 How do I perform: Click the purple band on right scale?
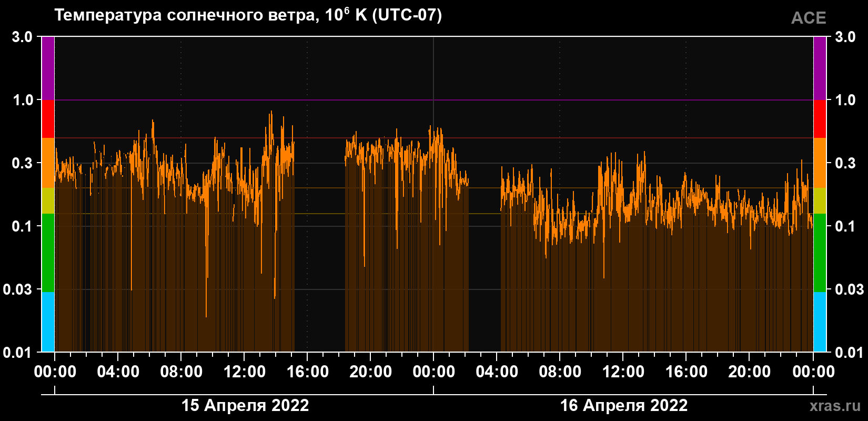point(820,68)
